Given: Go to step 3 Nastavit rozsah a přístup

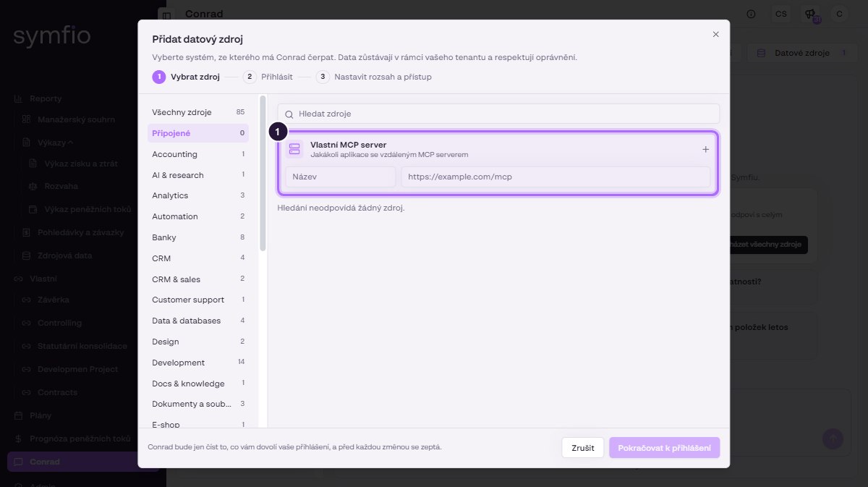Looking at the screenshot, I should click(373, 77).
